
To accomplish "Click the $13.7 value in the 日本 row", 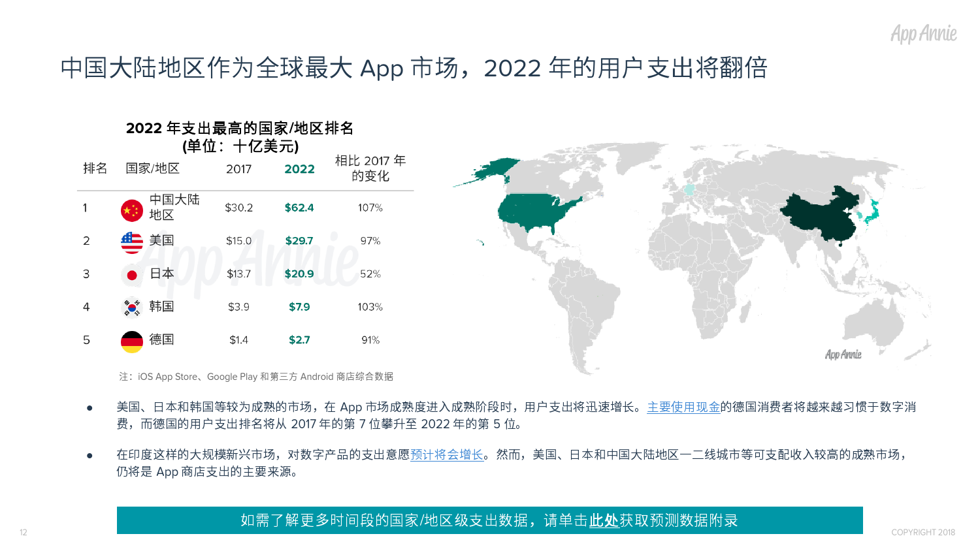I will tap(239, 274).
